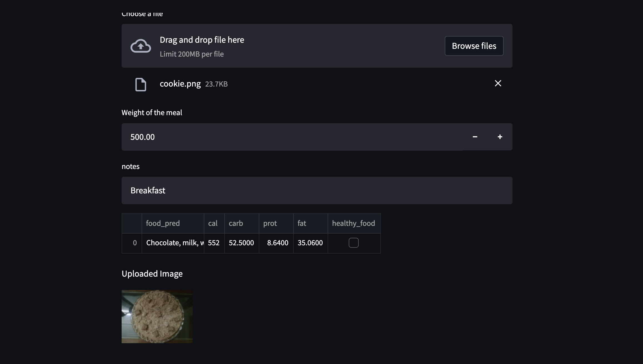643x364 pixels.
Task: Click the fat column header
Action: click(x=310, y=223)
